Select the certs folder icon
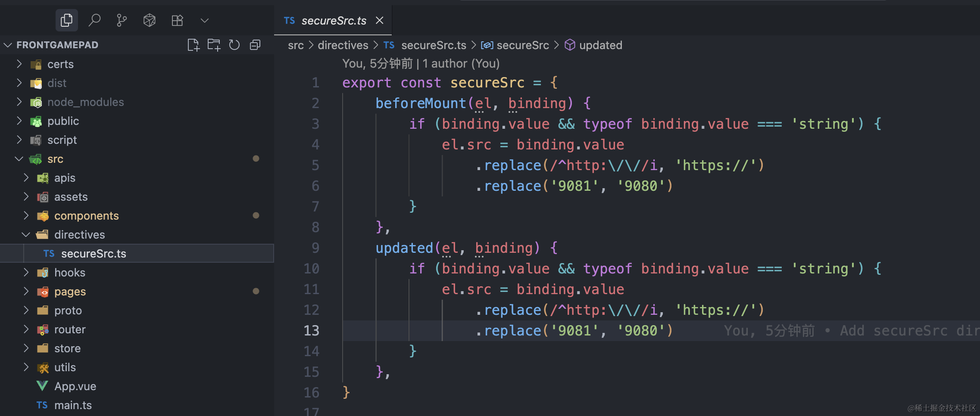 (x=36, y=64)
